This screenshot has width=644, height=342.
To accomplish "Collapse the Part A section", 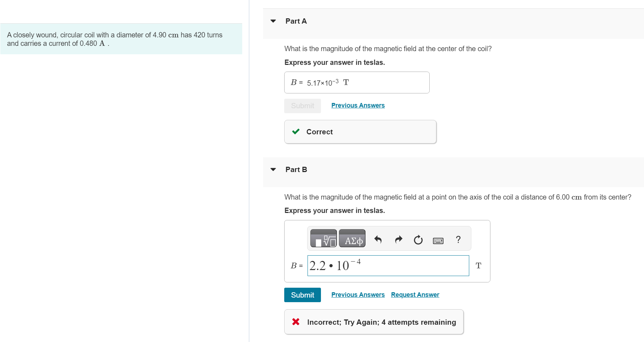I will coord(273,21).
